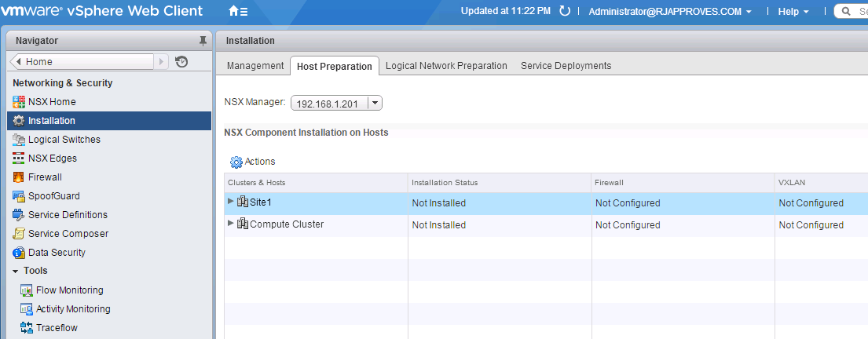The image size is (868, 339).
Task: Open the Service Deployments tab
Action: 566,66
